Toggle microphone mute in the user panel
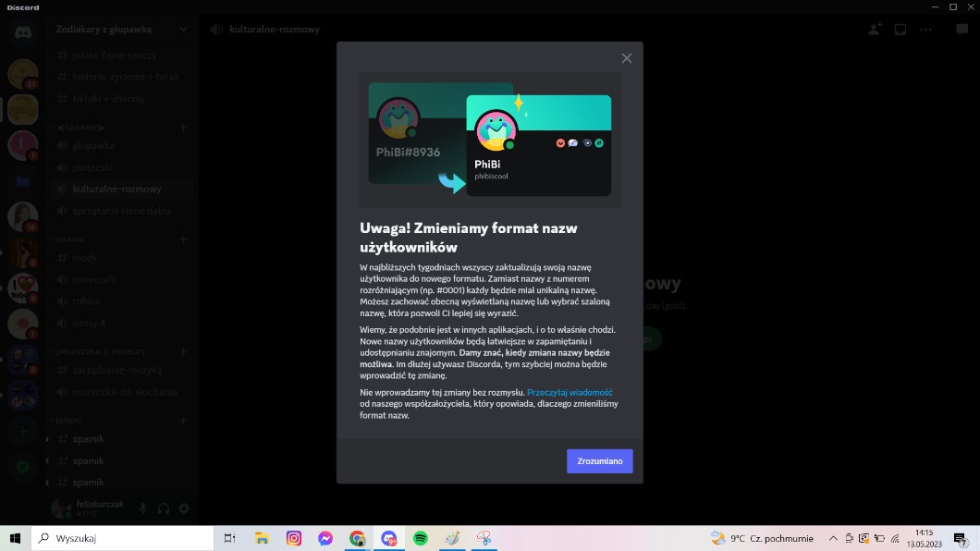This screenshot has height=551, width=980. [143, 508]
